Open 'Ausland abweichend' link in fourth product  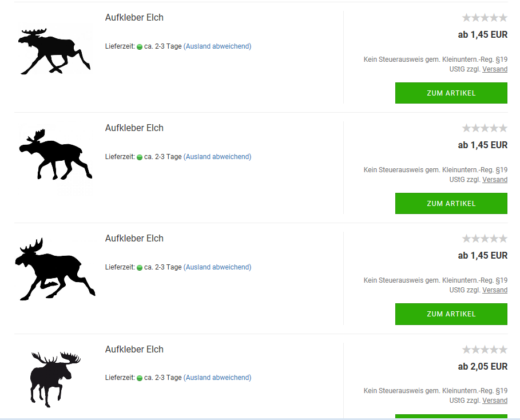click(217, 378)
